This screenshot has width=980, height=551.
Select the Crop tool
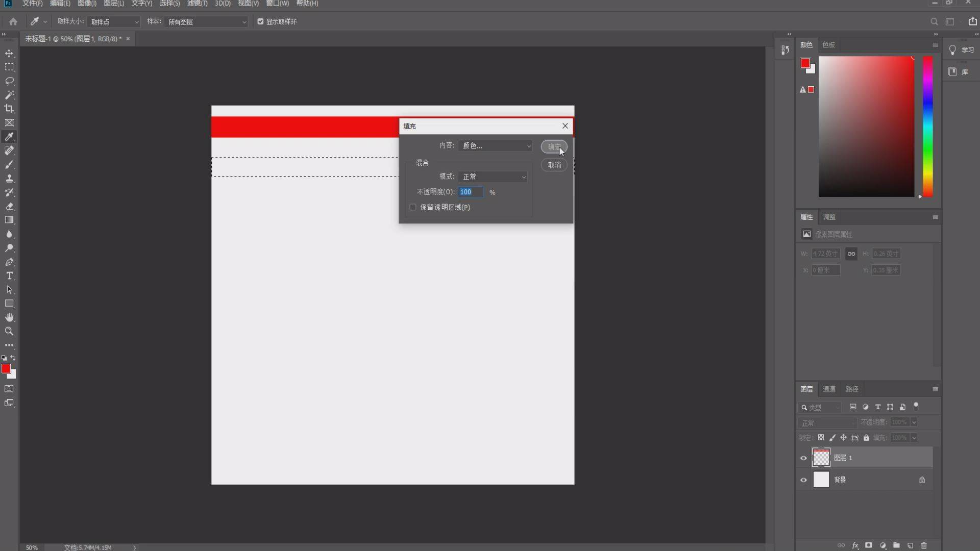[9, 108]
